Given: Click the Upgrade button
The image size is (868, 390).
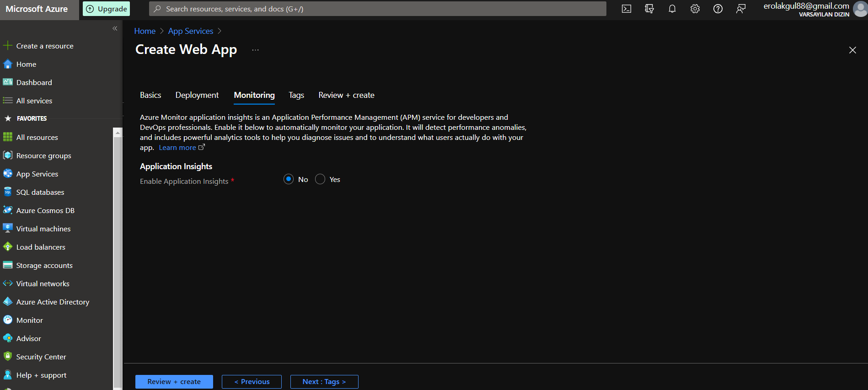Looking at the screenshot, I should tap(107, 9).
